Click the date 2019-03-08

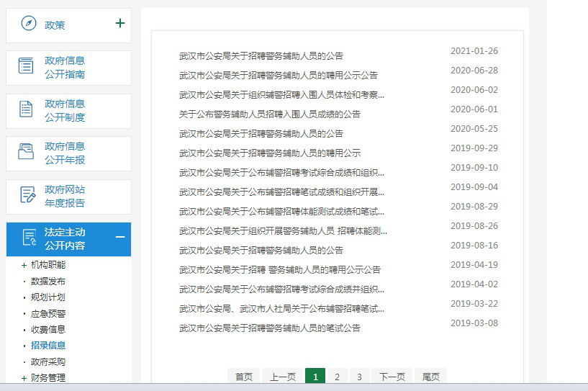coord(474,323)
